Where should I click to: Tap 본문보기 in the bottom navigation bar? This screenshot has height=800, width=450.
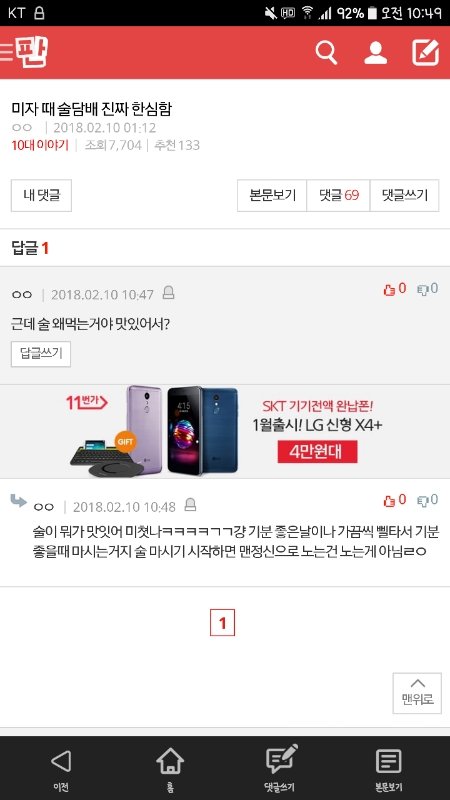click(x=389, y=769)
